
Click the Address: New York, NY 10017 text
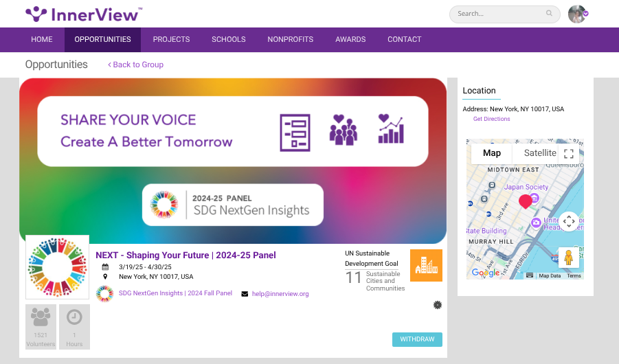click(513, 109)
